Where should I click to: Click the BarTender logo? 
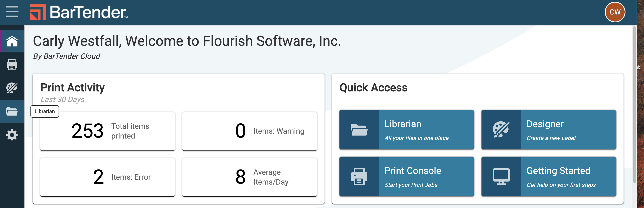[x=79, y=12]
